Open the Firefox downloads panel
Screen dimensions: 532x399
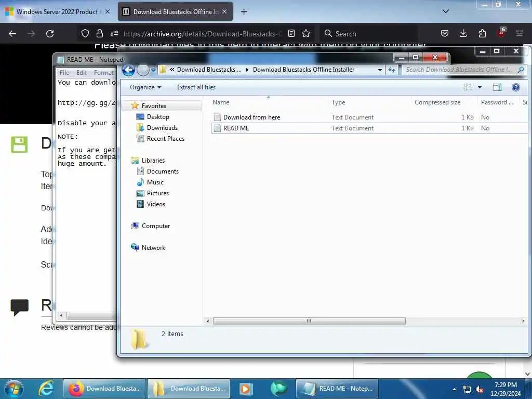pyautogui.click(x=463, y=33)
